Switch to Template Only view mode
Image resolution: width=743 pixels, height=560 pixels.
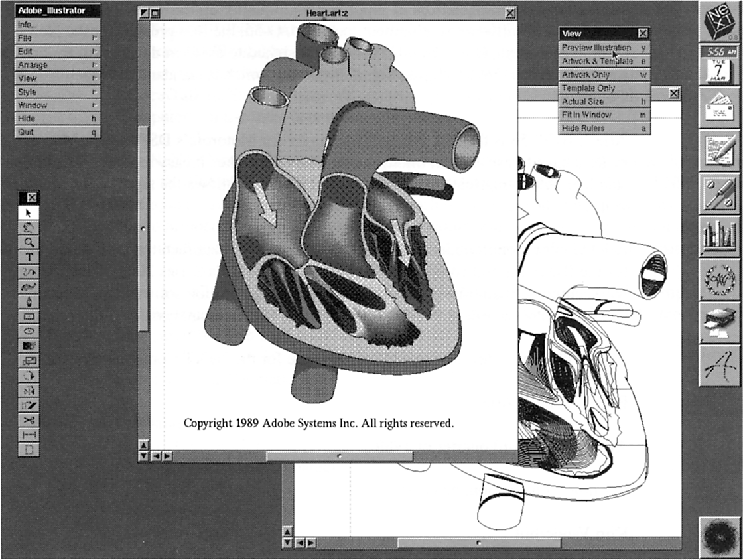coord(601,87)
